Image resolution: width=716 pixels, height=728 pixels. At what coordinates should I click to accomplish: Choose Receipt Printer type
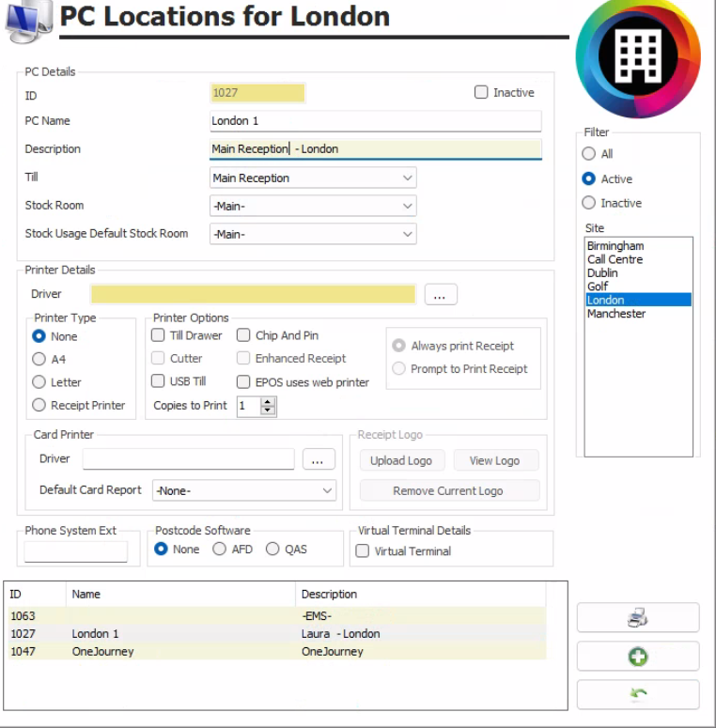[x=39, y=405]
